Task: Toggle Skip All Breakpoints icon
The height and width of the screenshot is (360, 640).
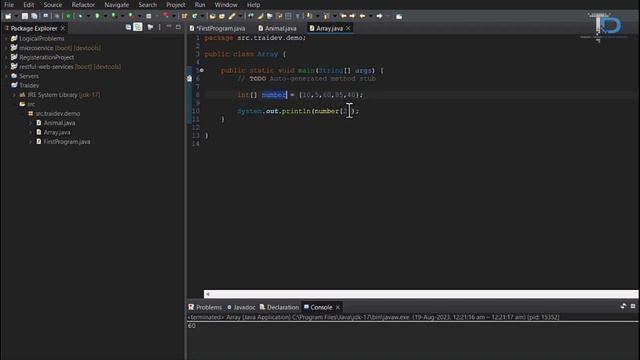Action: click(x=57, y=16)
